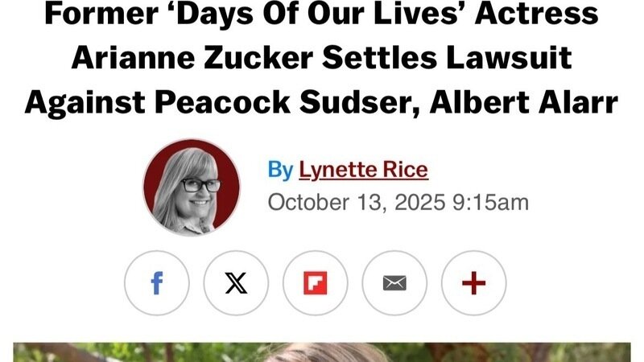The height and width of the screenshot is (362, 644).
Task: Click the name 'Arianne Zucker' in the headline
Action: (192, 58)
